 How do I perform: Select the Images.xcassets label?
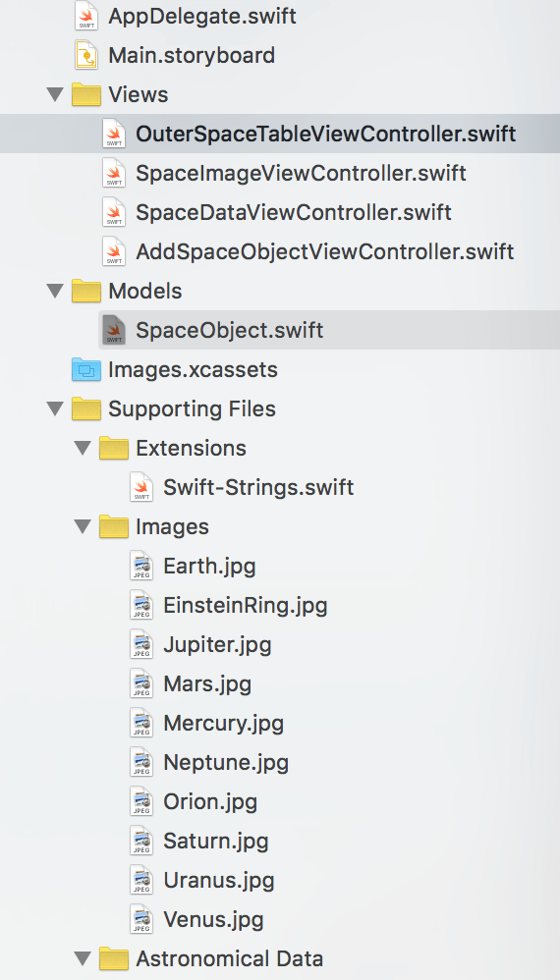tap(193, 370)
